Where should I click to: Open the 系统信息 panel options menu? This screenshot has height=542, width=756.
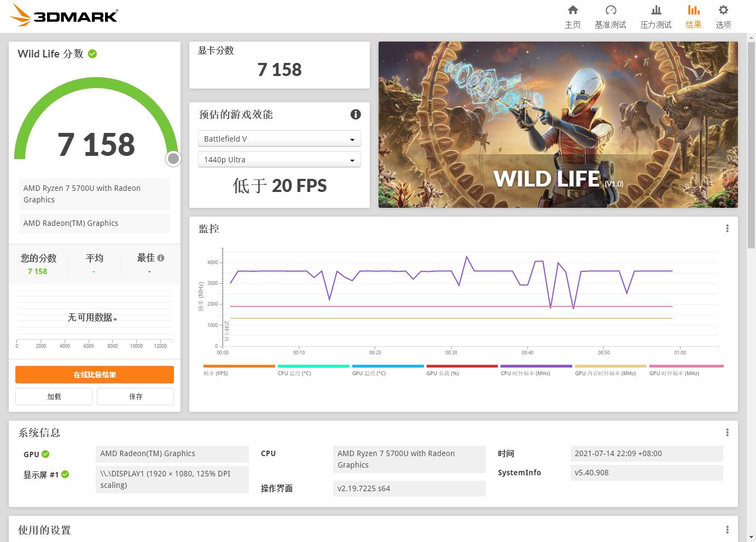coord(728,432)
